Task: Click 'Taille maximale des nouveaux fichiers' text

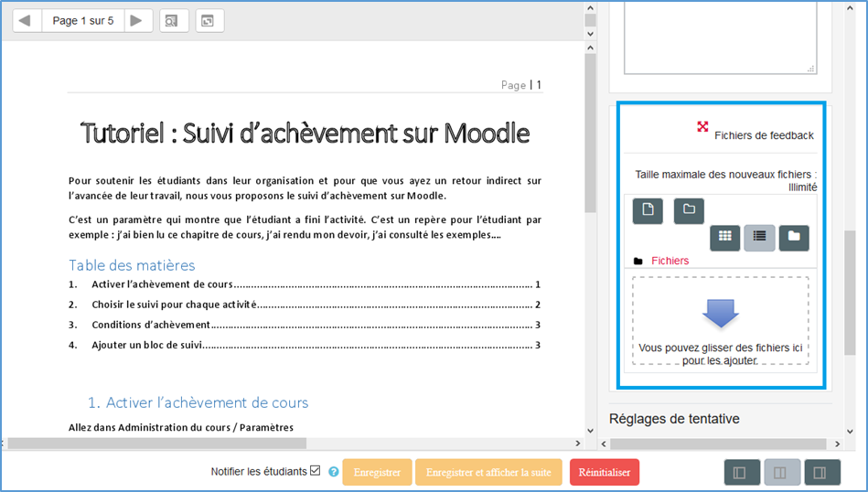Action: [725, 180]
